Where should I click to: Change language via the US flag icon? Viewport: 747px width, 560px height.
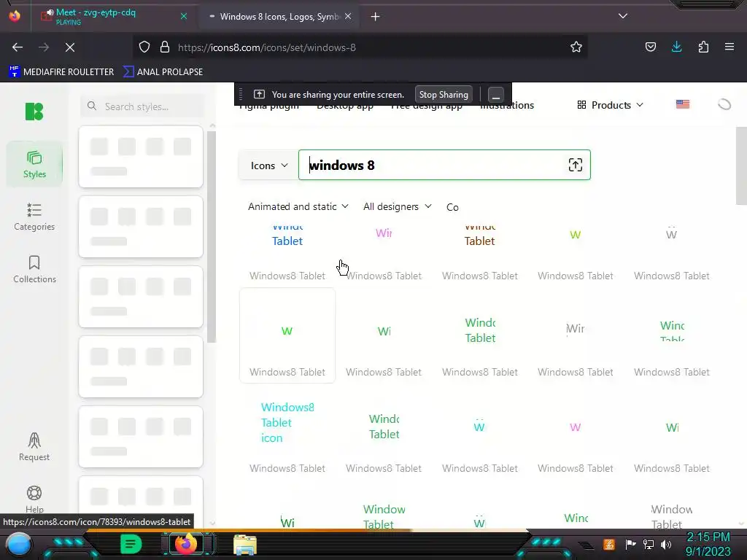682,104
